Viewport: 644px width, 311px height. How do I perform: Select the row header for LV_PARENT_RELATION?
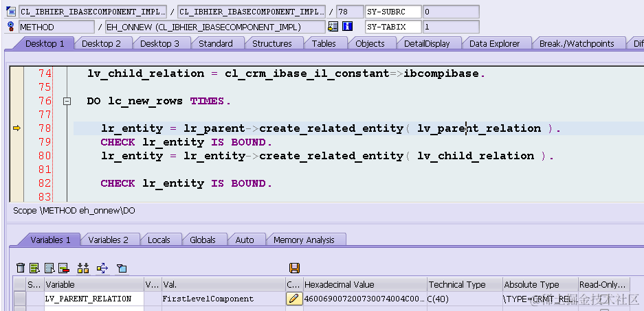20,299
